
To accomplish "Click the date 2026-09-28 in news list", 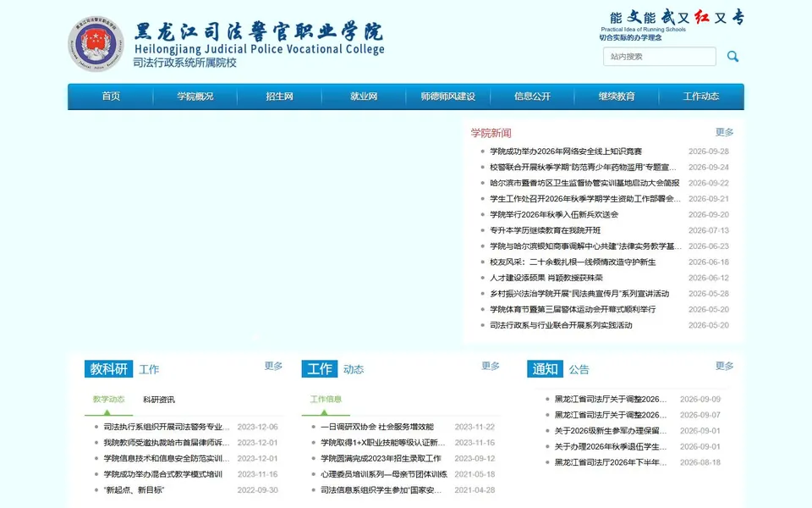I will 709,152.
